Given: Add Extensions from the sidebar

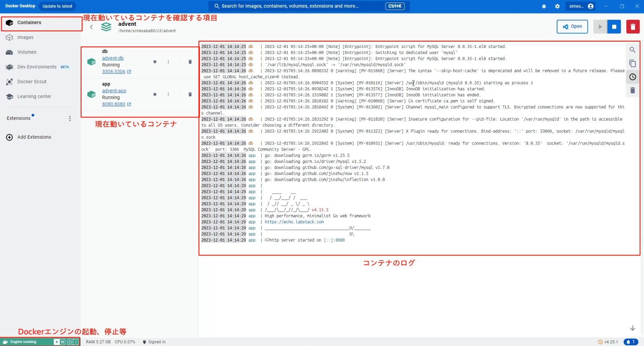Looking at the screenshot, I should point(34,137).
